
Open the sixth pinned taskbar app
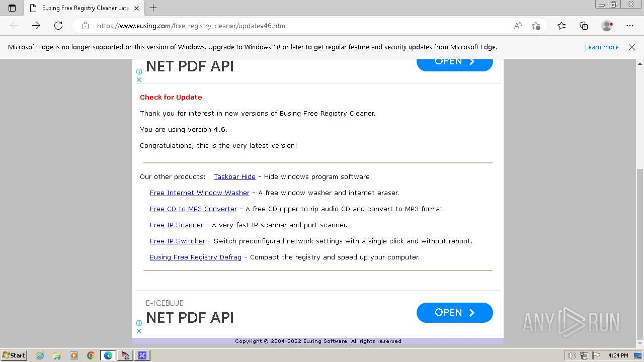pyautogui.click(x=125, y=355)
